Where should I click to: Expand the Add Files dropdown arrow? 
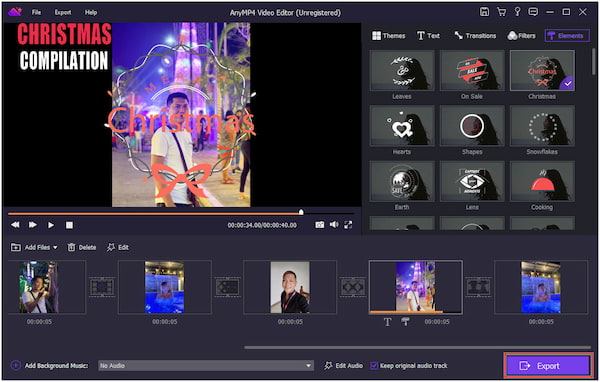[x=55, y=248]
